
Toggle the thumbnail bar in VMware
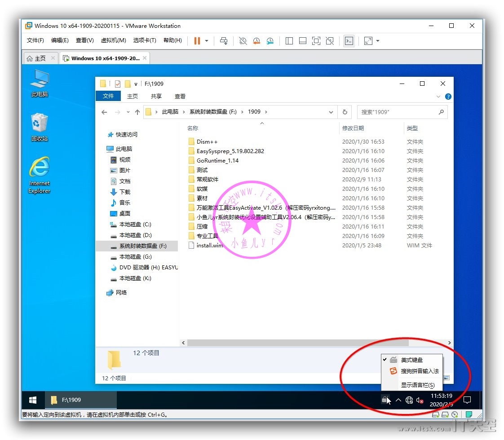(x=302, y=41)
